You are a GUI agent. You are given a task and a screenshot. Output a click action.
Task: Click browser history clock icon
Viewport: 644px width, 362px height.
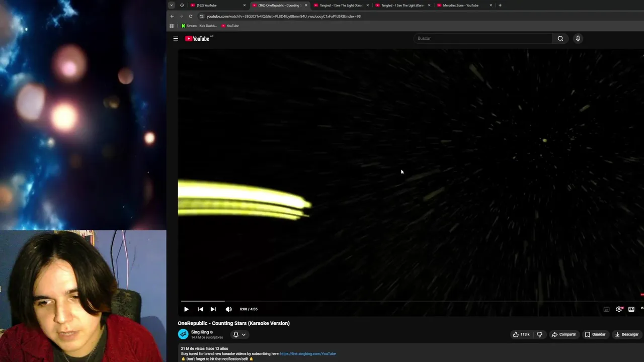coord(182,5)
